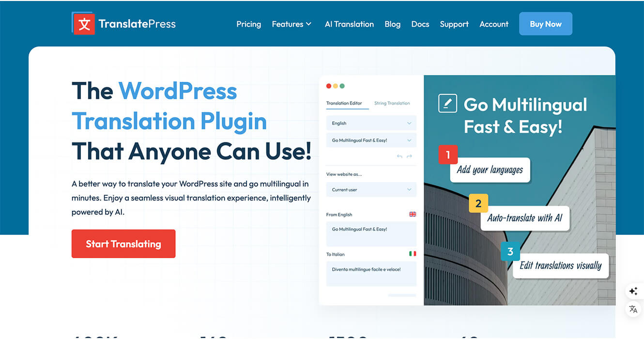Click the undo arrow in translation editor
Viewport: 644px width, 339px height.
[x=399, y=156]
